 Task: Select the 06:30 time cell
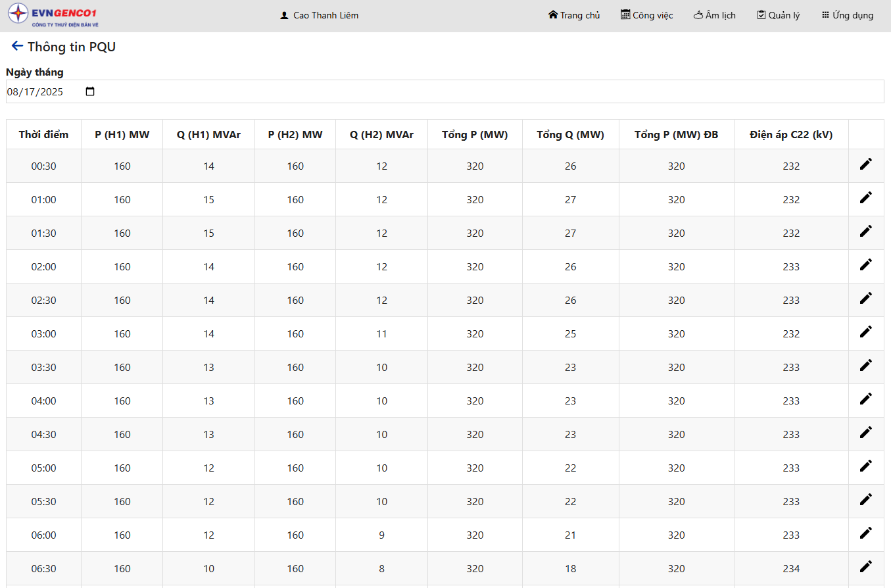(43, 569)
